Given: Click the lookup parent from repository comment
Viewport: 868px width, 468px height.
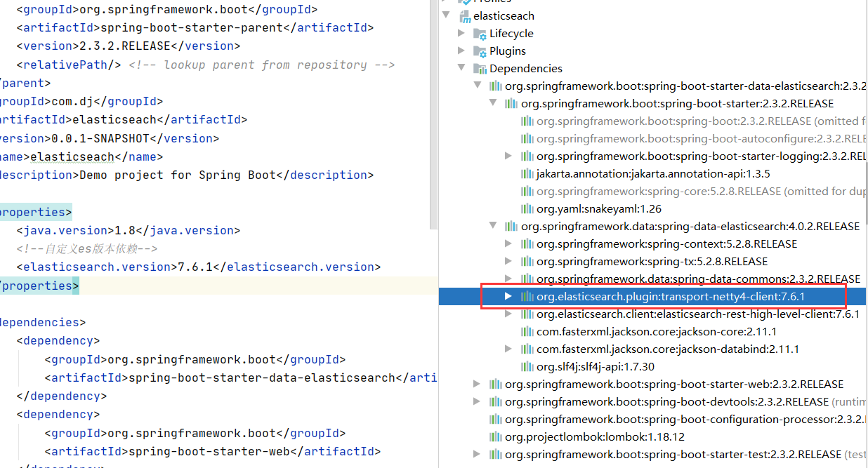Looking at the screenshot, I should click(262, 65).
